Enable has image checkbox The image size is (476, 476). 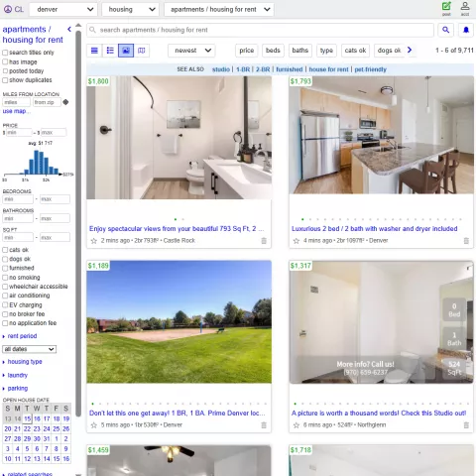pyautogui.click(x=5, y=61)
